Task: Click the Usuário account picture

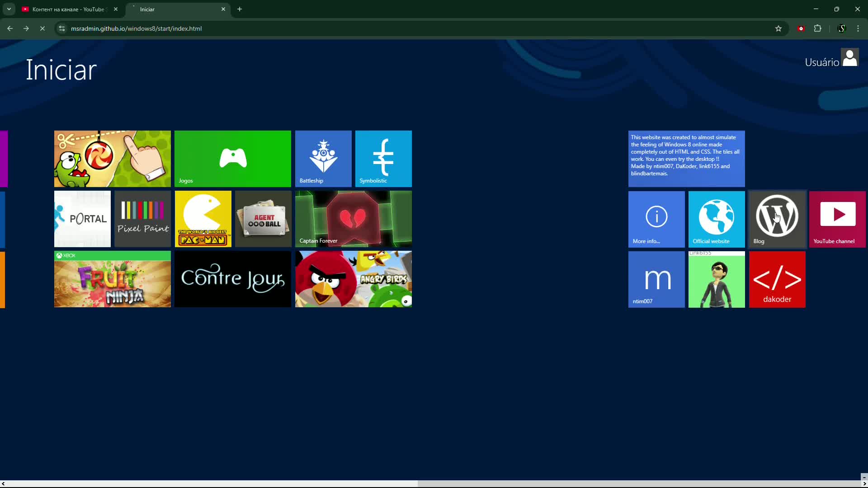Action: point(850,57)
